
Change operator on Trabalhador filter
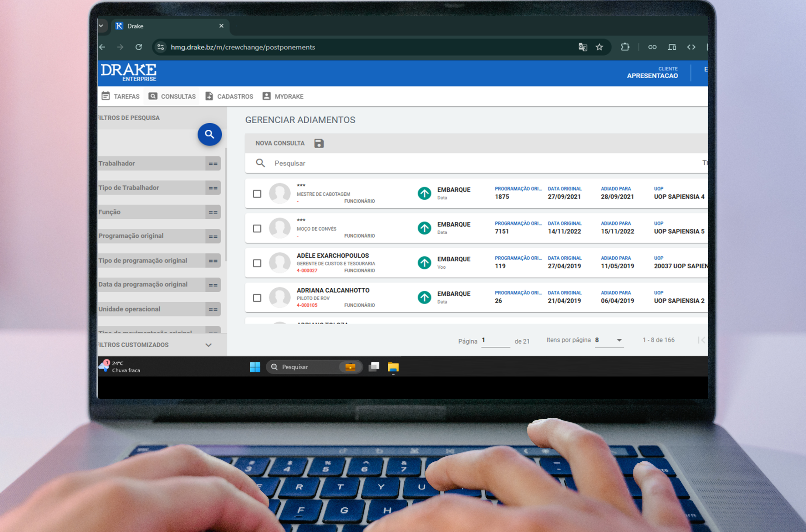(x=213, y=163)
